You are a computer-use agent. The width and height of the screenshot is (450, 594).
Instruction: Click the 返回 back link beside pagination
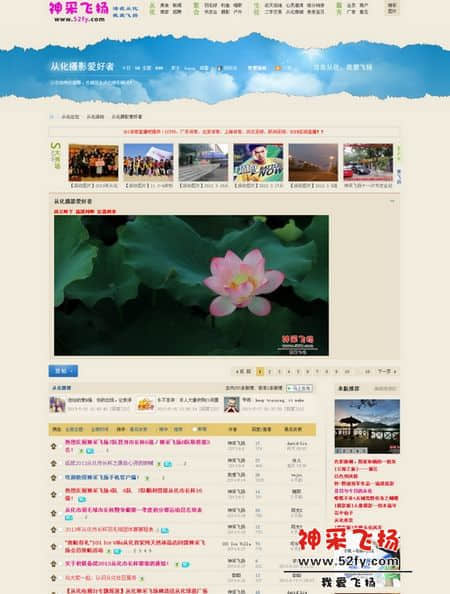pos(244,372)
